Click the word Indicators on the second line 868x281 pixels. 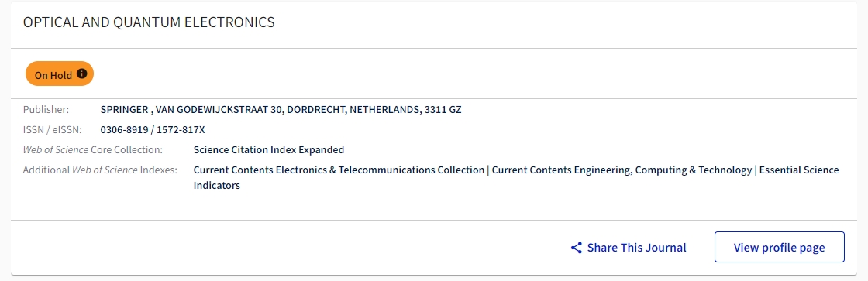(216, 186)
